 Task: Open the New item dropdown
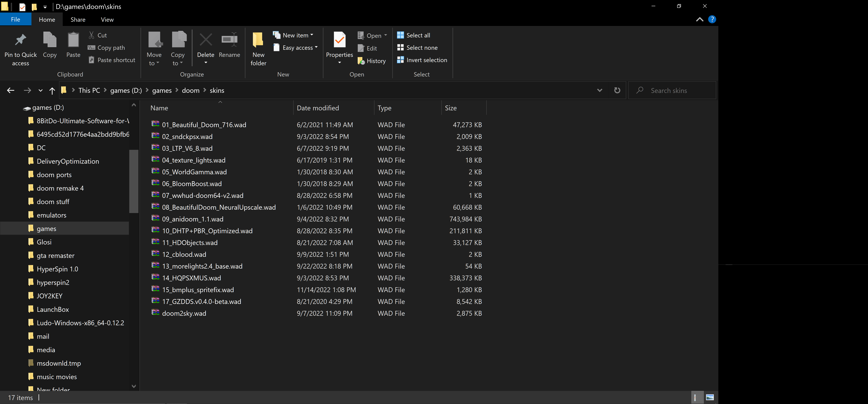pyautogui.click(x=293, y=35)
